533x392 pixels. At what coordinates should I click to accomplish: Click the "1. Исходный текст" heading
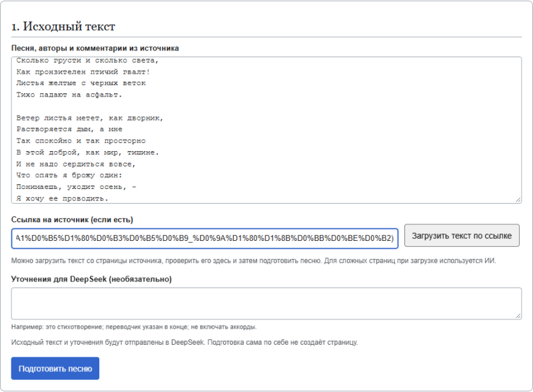click(x=63, y=27)
